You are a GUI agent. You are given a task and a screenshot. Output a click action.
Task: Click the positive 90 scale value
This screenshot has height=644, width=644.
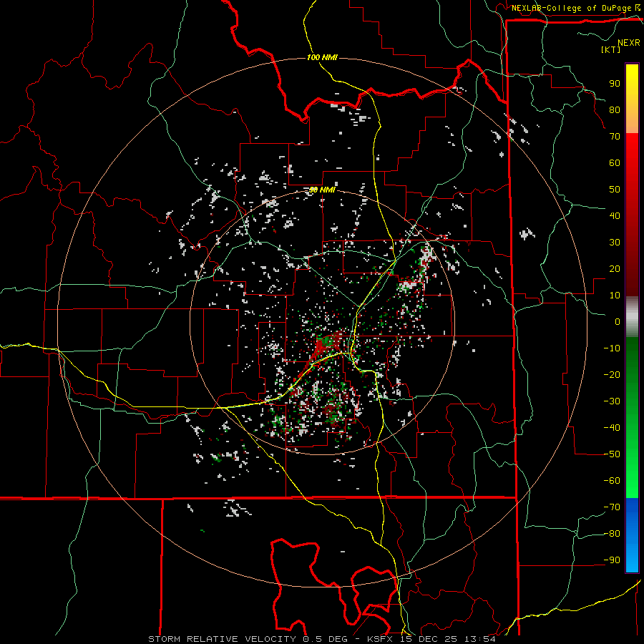[615, 84]
